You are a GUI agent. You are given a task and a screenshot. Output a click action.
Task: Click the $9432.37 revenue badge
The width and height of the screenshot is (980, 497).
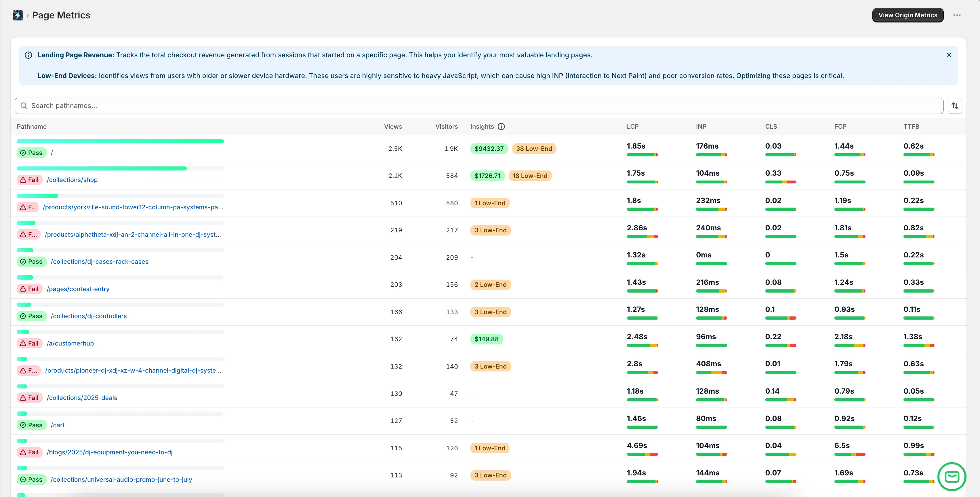pyautogui.click(x=489, y=149)
